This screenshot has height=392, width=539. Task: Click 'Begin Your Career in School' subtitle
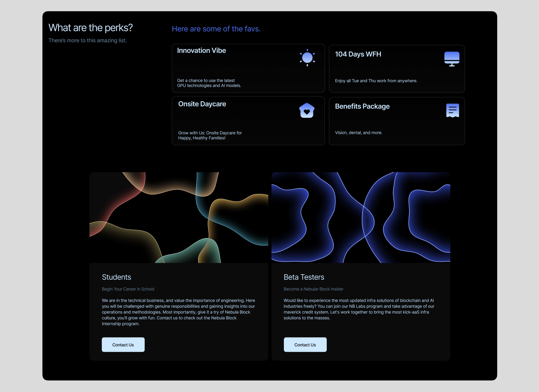(128, 289)
